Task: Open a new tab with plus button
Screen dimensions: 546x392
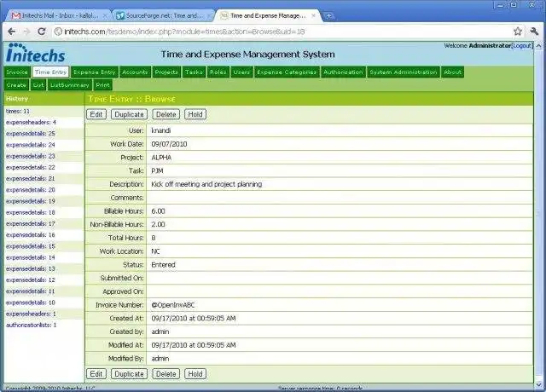Action: [x=328, y=15]
